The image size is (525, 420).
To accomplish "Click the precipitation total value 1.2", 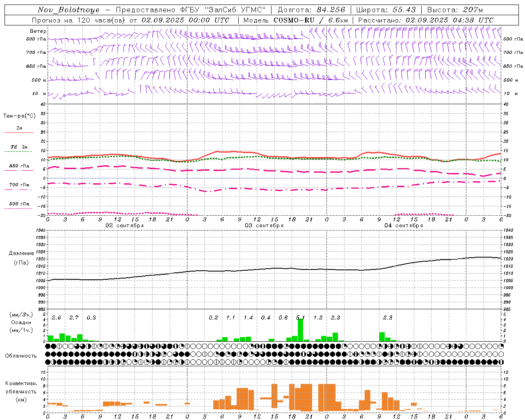I will point(318,318).
